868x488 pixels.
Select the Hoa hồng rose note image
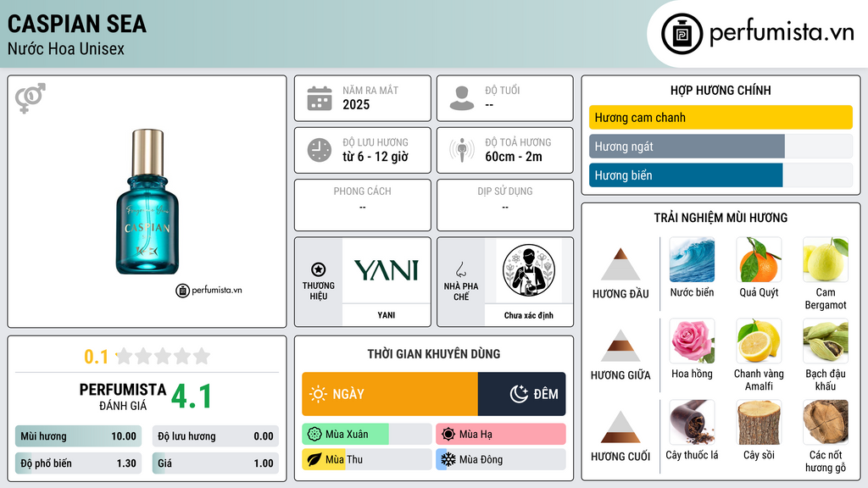click(692, 341)
